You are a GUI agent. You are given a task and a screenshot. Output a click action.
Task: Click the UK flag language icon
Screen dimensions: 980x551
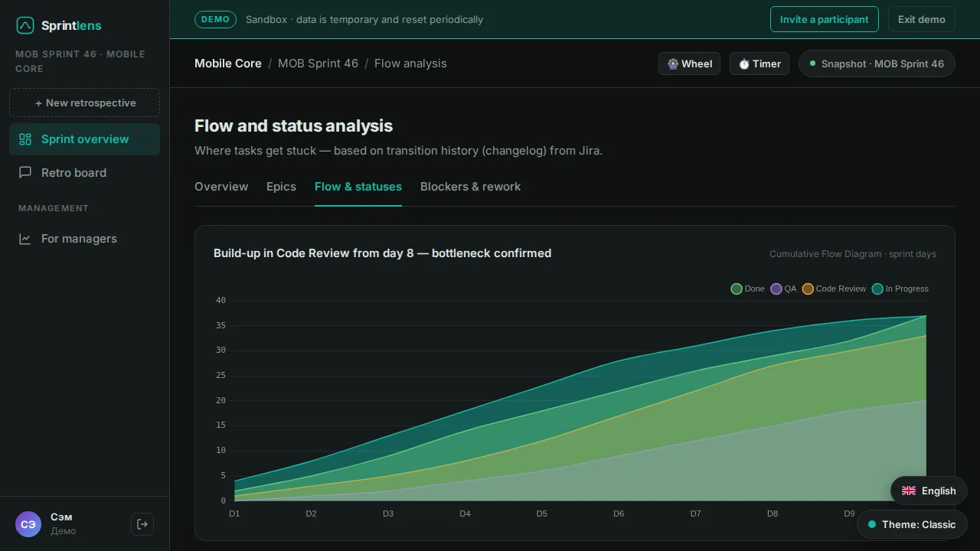pyautogui.click(x=909, y=491)
